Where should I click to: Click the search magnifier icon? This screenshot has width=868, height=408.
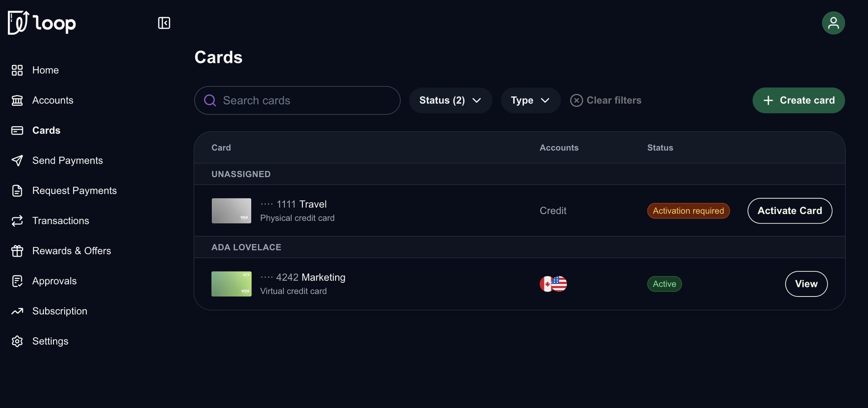(210, 100)
